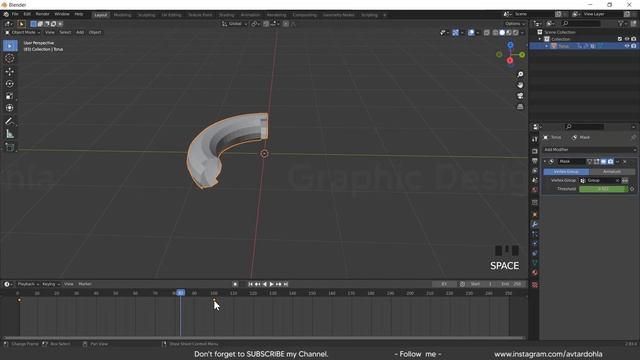Click the red X axis gizmo handle
This screenshot has width=640, height=360.
pos(510,60)
